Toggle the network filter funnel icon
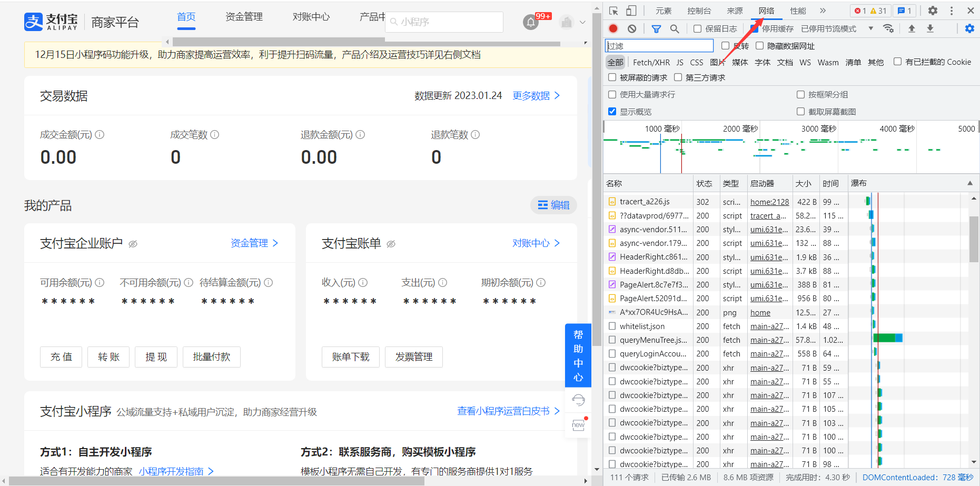 (x=656, y=28)
